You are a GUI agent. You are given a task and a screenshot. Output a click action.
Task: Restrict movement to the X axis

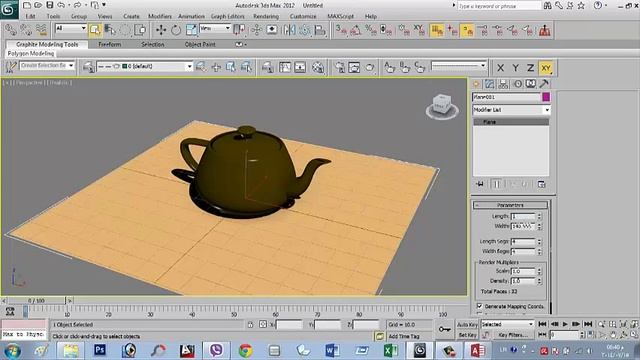pyautogui.click(x=501, y=68)
